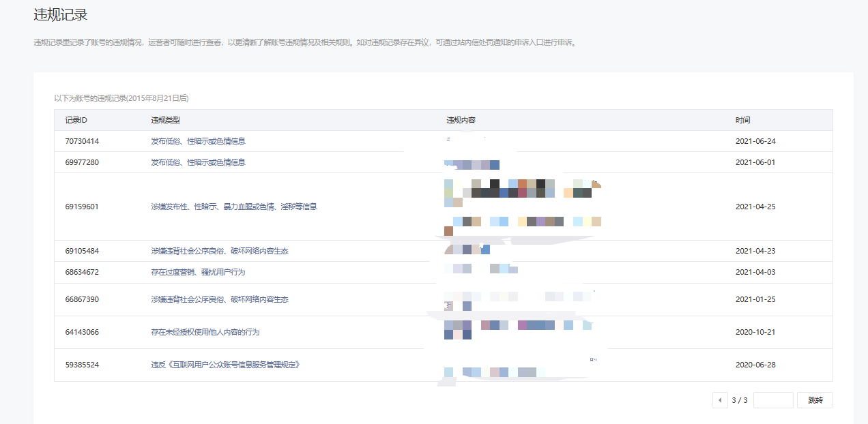Click the 违规类型 column header
Image resolution: width=868 pixels, height=424 pixels.
tap(165, 120)
